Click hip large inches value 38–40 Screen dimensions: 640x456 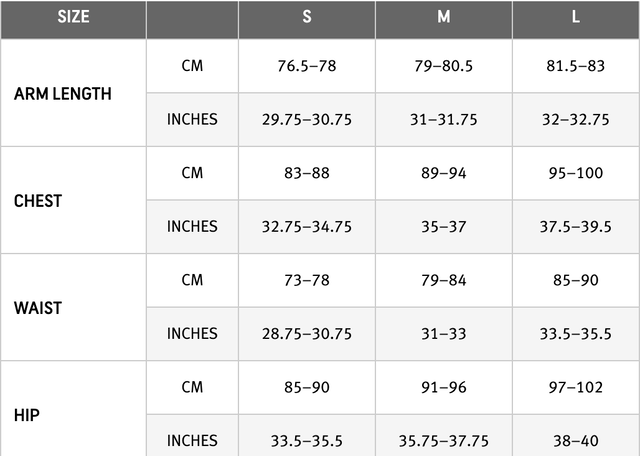[x=576, y=441]
